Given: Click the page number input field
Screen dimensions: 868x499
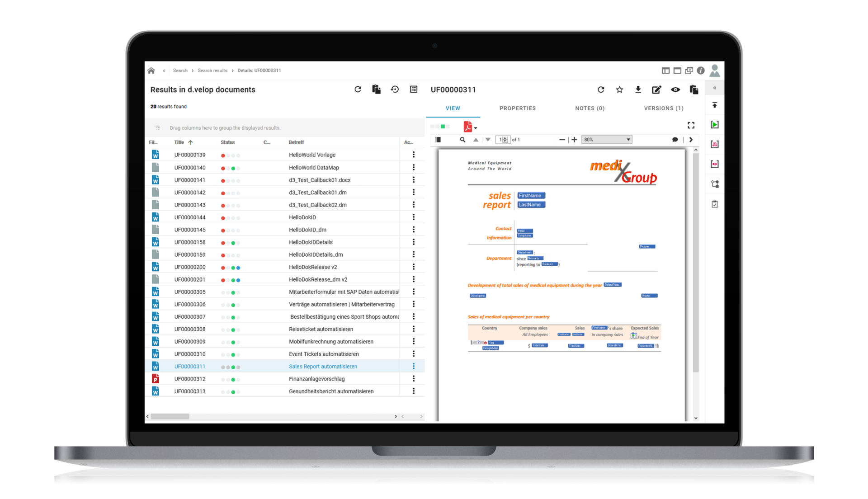Looking at the screenshot, I should tap(500, 140).
